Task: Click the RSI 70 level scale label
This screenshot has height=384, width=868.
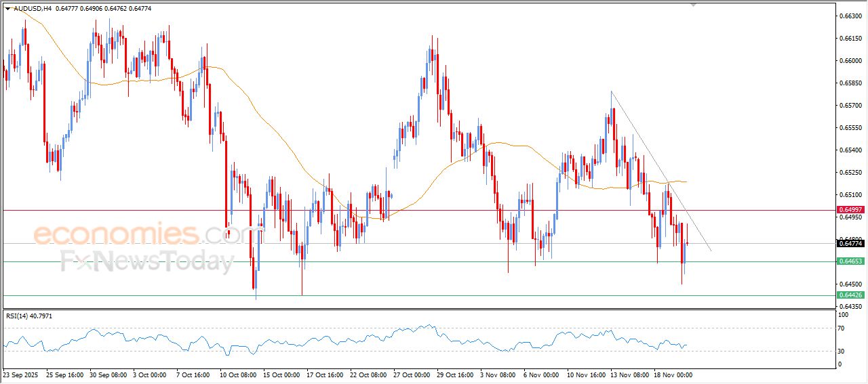Action: pos(843,328)
